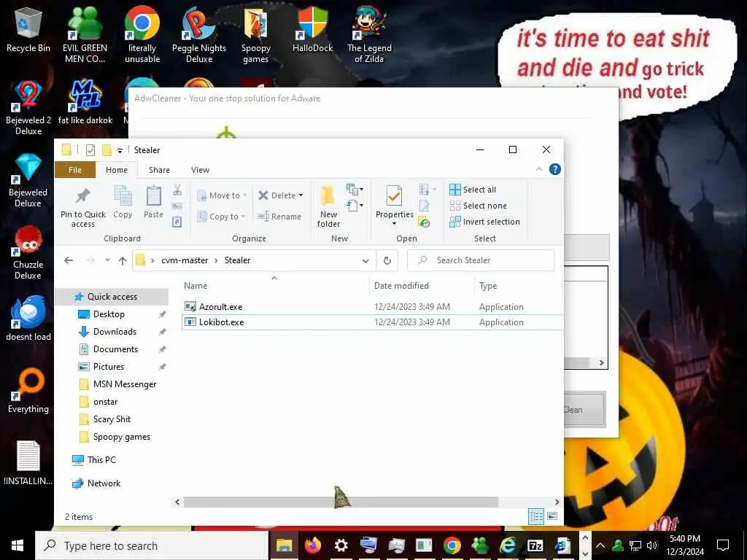
Task: Select Azorult.exe in the file list
Action: pyautogui.click(x=371, y=307)
